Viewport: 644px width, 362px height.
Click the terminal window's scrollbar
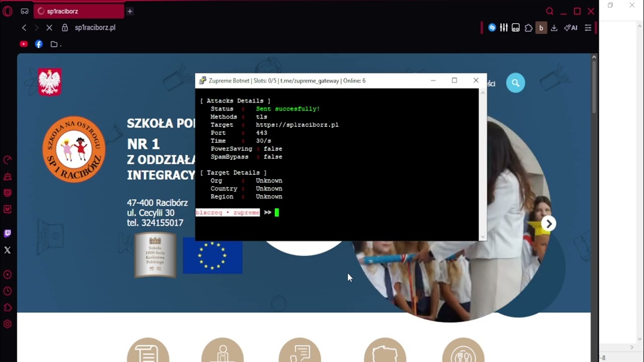pos(483,164)
